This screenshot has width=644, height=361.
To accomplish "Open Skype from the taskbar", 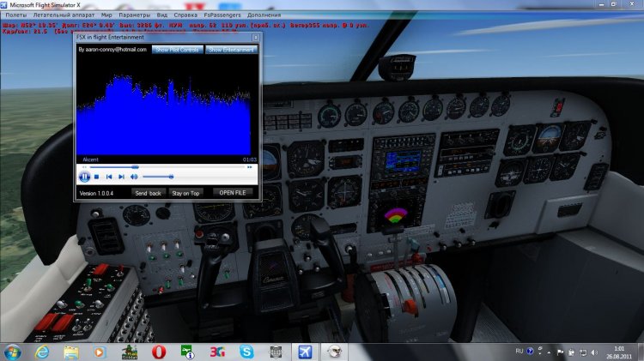I will click(x=246, y=352).
